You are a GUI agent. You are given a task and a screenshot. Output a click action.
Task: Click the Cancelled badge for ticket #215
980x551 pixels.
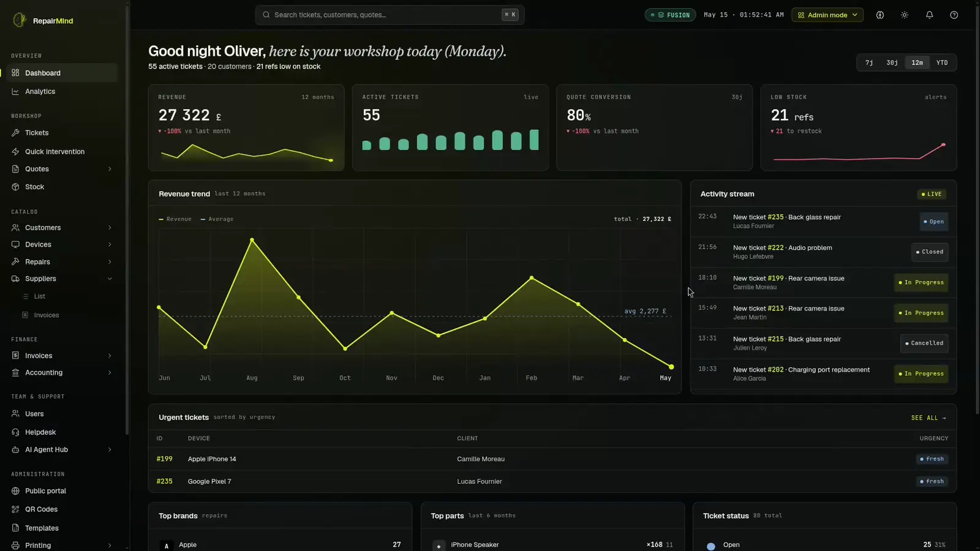[924, 343]
